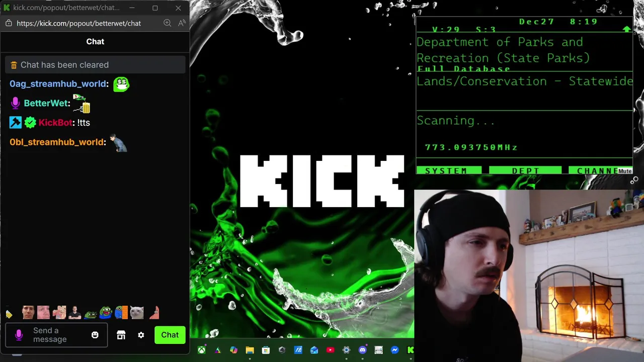Insert the pink close-up face emote
Viewport: 644px width, 362px height.
click(x=43, y=313)
